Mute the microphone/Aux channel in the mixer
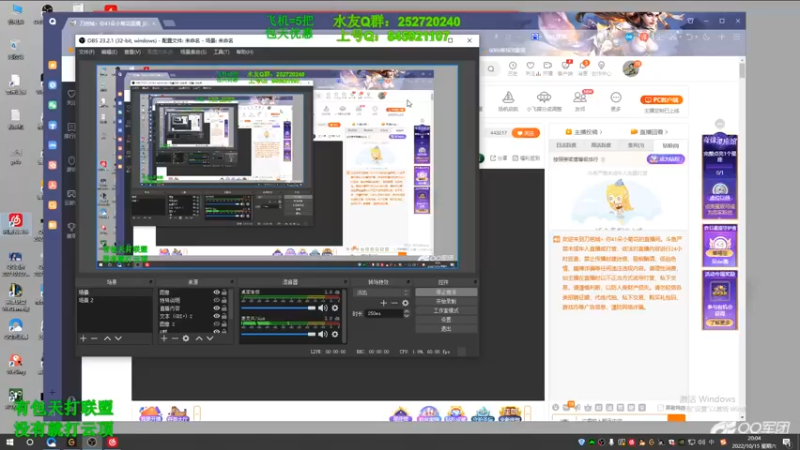This screenshot has width=800, height=450. click(x=323, y=334)
